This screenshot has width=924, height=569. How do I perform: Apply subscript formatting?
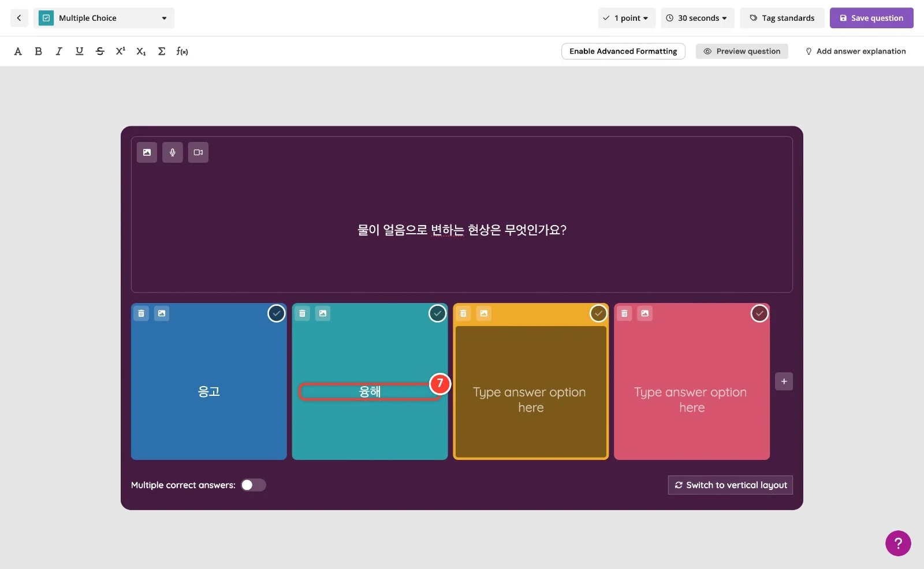coord(141,51)
